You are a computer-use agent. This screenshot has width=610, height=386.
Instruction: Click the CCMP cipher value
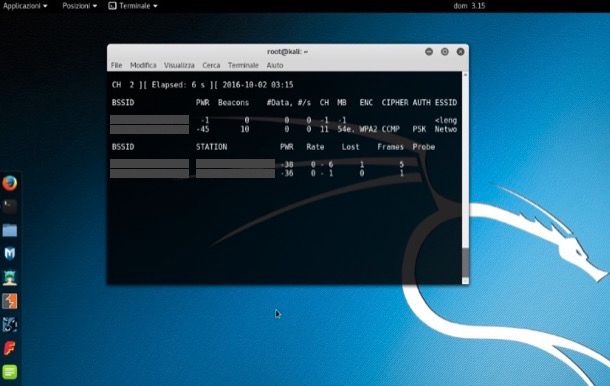pos(391,129)
